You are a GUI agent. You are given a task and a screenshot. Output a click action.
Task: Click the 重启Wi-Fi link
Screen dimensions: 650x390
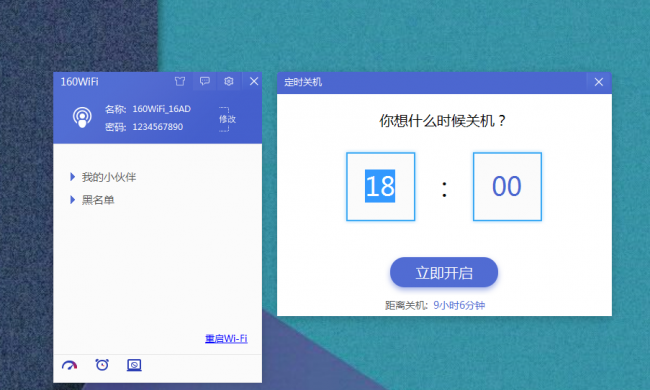(226, 339)
